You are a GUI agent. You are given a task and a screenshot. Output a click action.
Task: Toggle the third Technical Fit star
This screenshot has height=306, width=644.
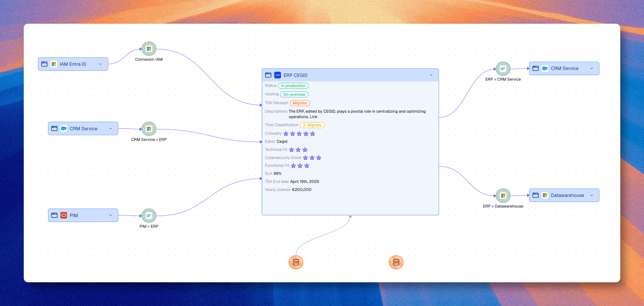coord(305,149)
